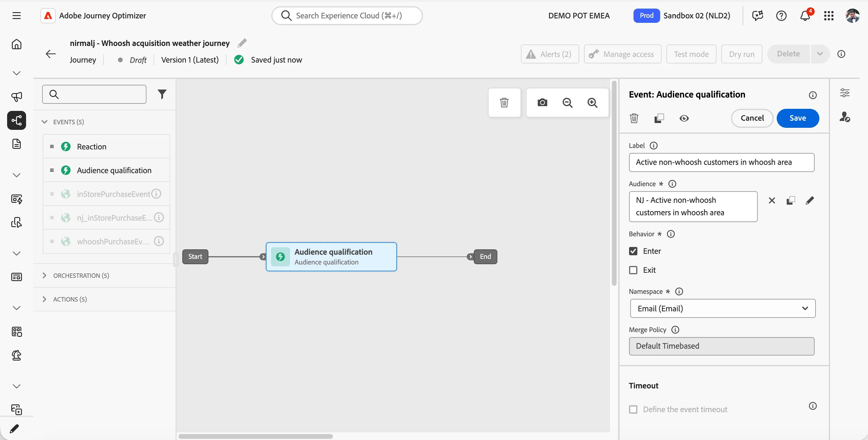The image size is (868, 440).
Task: Zoom in on the journey canvas
Action: [x=592, y=102]
